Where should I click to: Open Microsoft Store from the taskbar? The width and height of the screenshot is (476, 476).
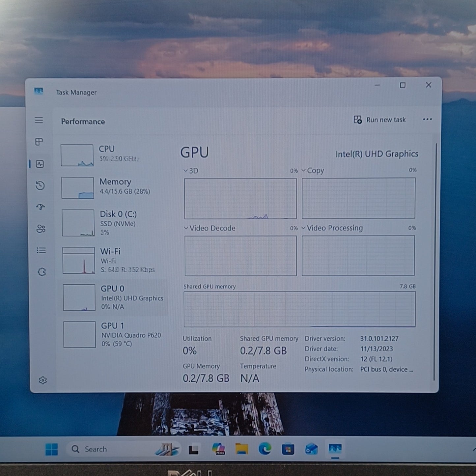tap(288, 449)
